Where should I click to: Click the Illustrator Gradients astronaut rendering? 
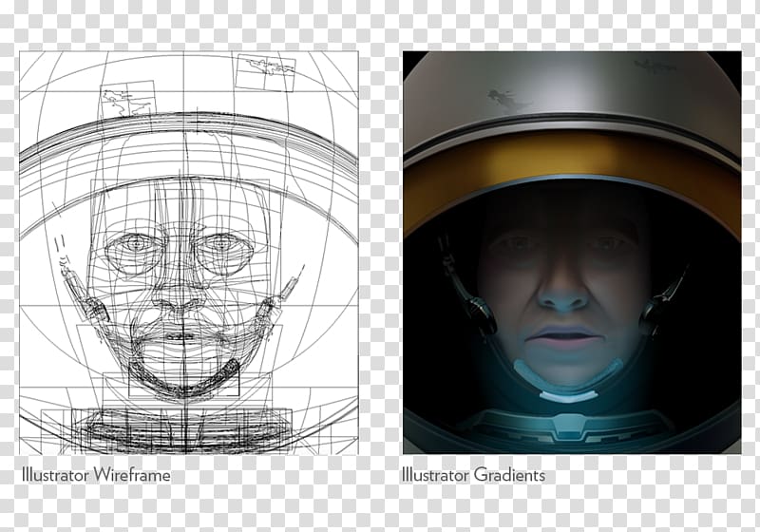pos(572,253)
